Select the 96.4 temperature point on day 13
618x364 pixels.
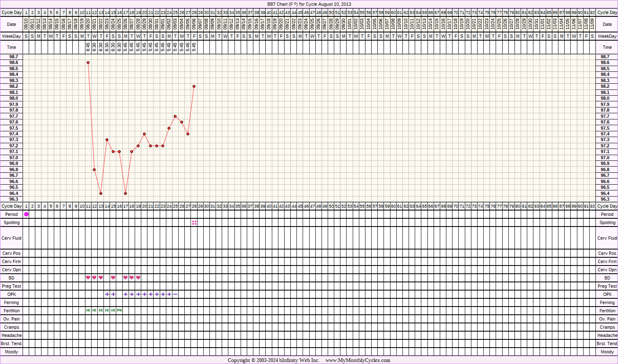pyautogui.click(x=101, y=193)
